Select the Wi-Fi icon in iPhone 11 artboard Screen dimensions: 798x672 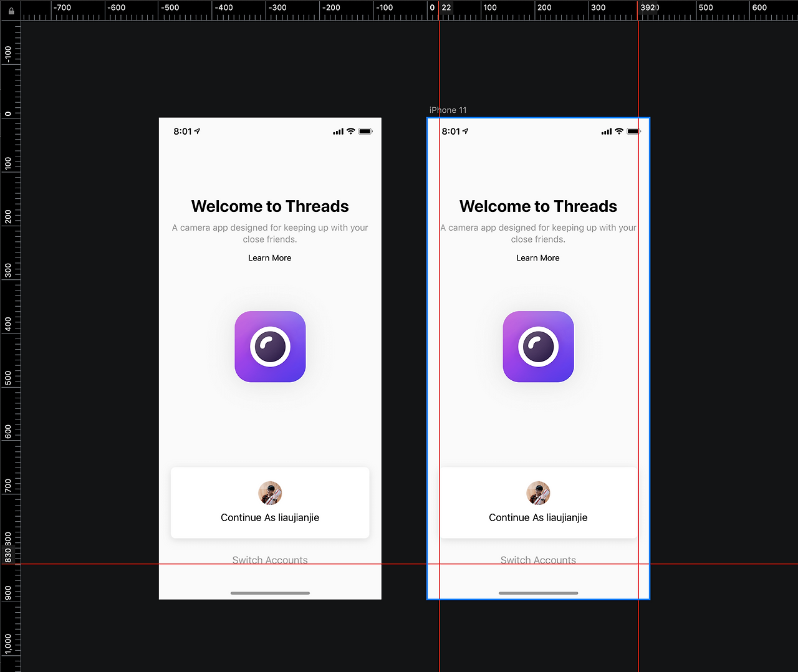(619, 132)
